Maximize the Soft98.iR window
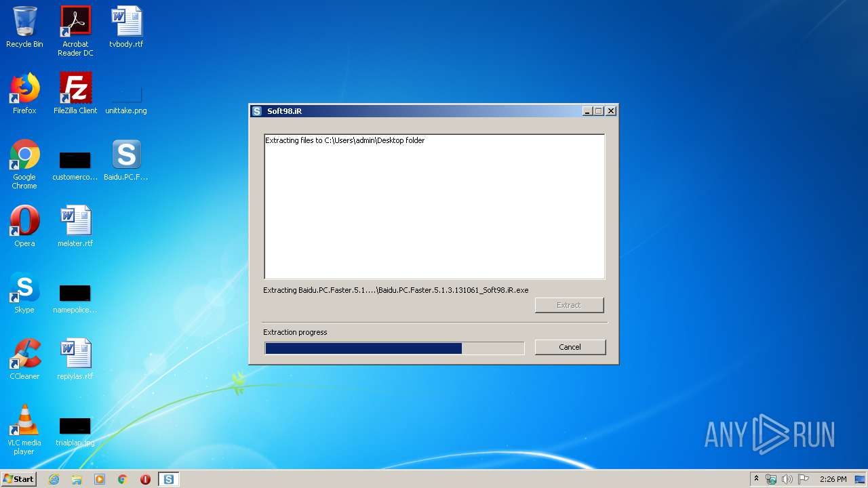868x488 pixels. click(599, 111)
